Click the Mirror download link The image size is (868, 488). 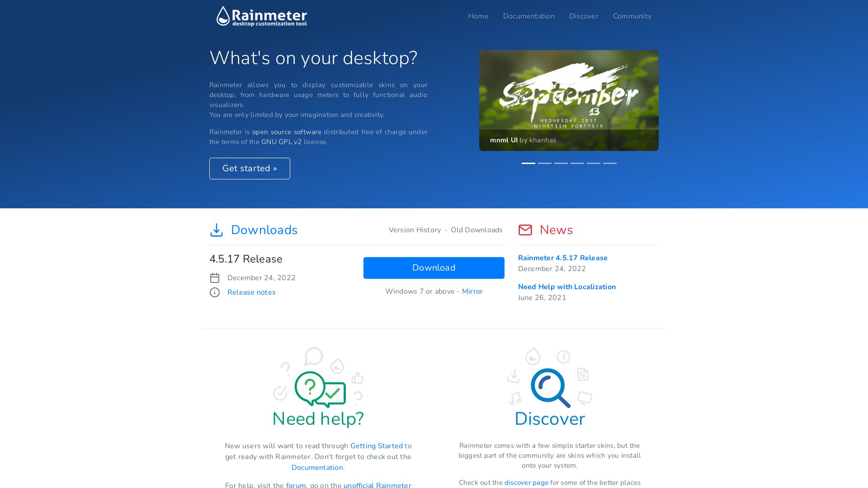(x=472, y=291)
